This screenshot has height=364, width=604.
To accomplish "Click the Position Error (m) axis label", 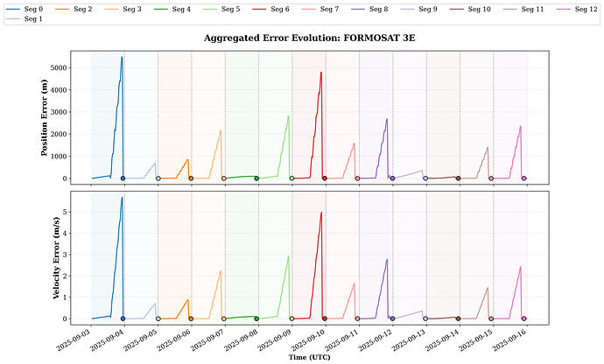I will [44, 118].
